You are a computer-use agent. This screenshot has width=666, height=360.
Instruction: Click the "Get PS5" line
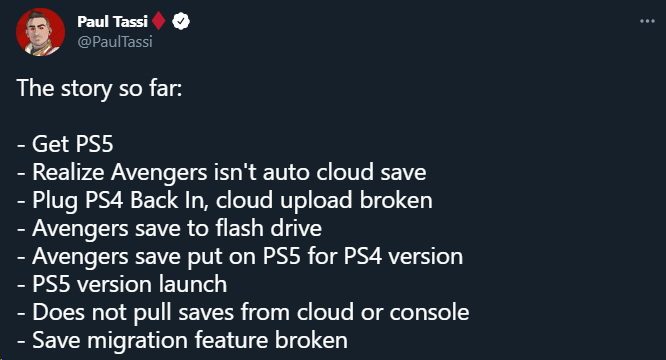[x=65, y=144]
